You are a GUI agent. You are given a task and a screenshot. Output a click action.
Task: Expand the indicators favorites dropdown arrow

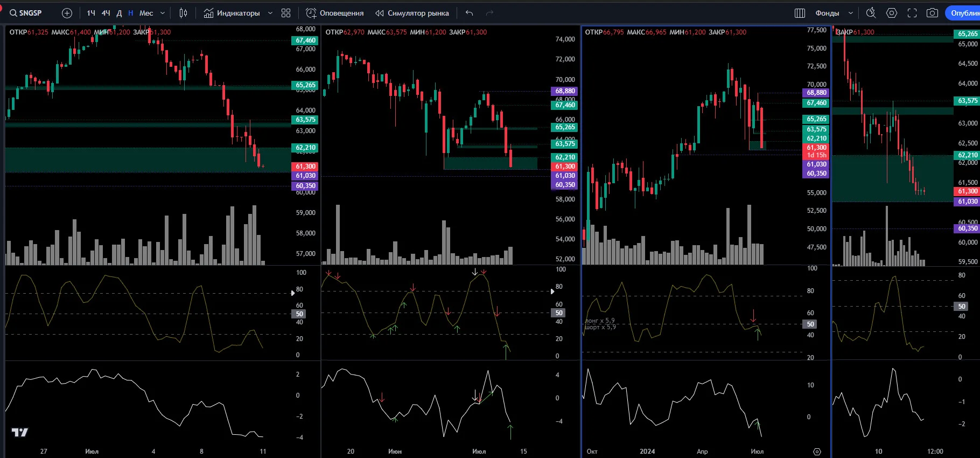click(x=270, y=13)
